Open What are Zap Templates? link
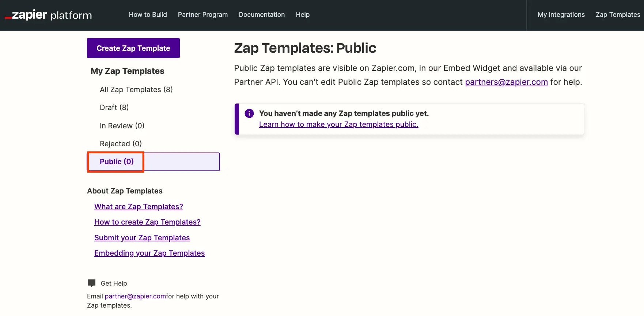Image resolution: width=644 pixels, height=316 pixels. [139, 207]
